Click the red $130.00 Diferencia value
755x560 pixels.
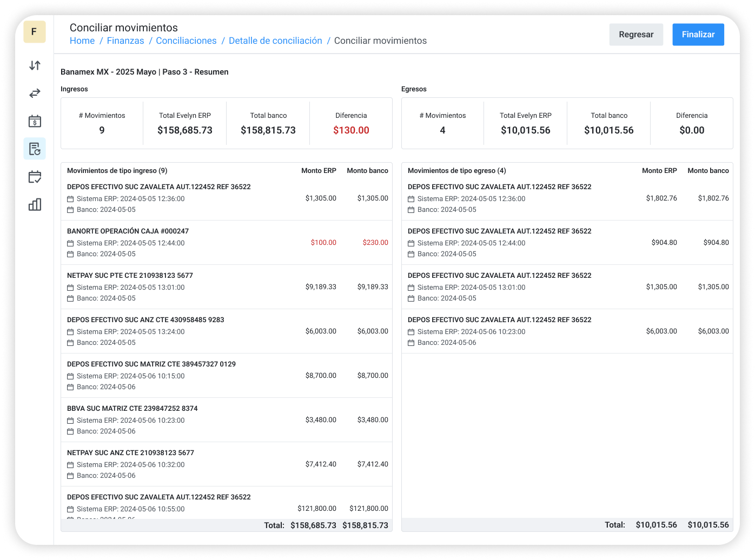tap(351, 130)
